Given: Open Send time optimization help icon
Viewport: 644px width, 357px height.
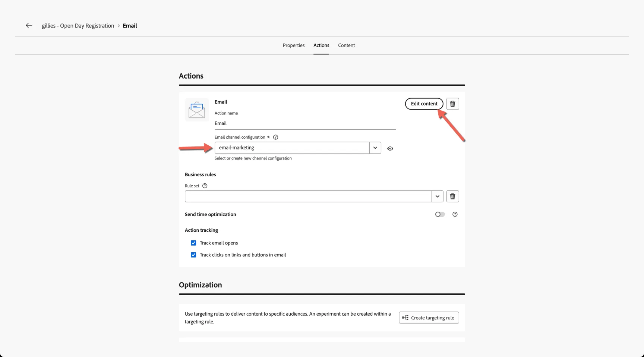Looking at the screenshot, I should [x=455, y=214].
